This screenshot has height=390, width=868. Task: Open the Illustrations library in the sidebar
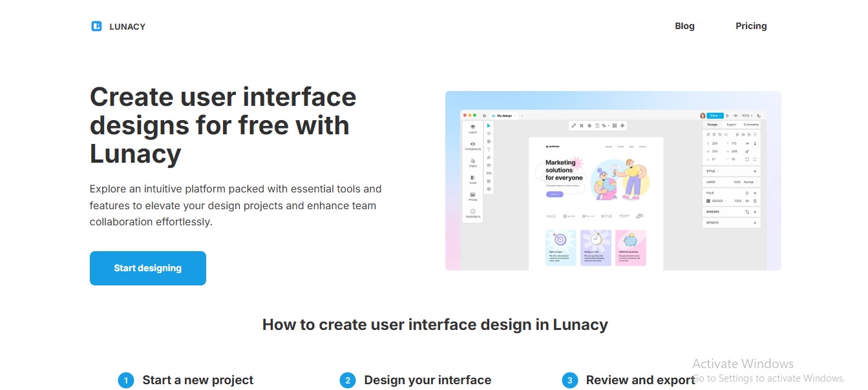[x=473, y=213]
